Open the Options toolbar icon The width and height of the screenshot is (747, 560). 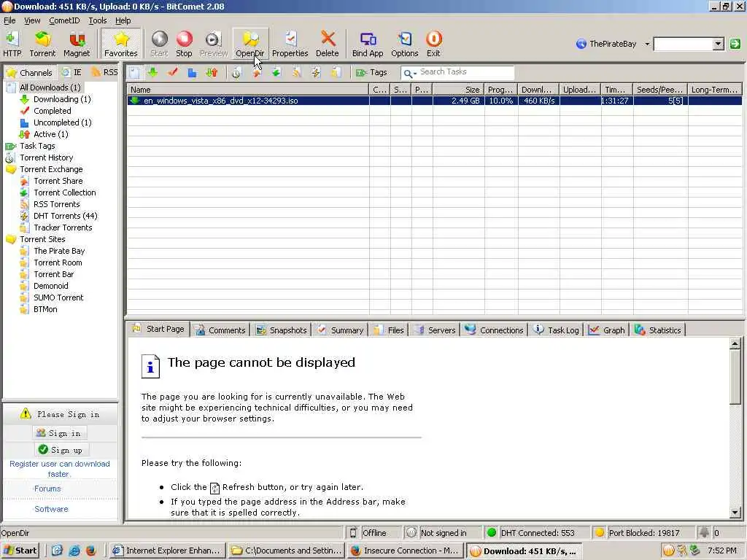pyautogui.click(x=404, y=44)
